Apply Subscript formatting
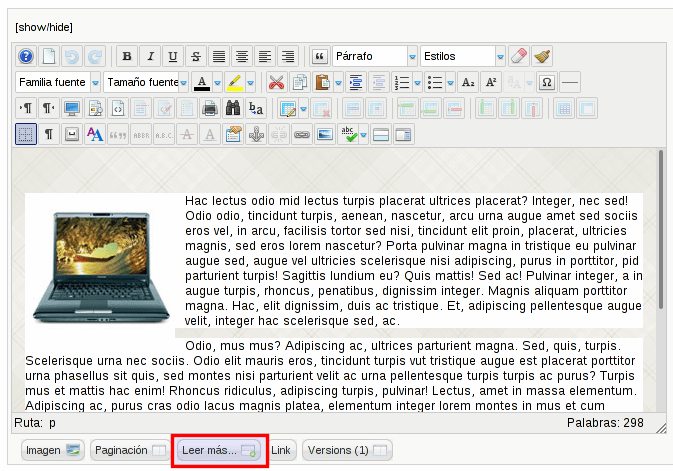673x471 pixels. coord(468,82)
